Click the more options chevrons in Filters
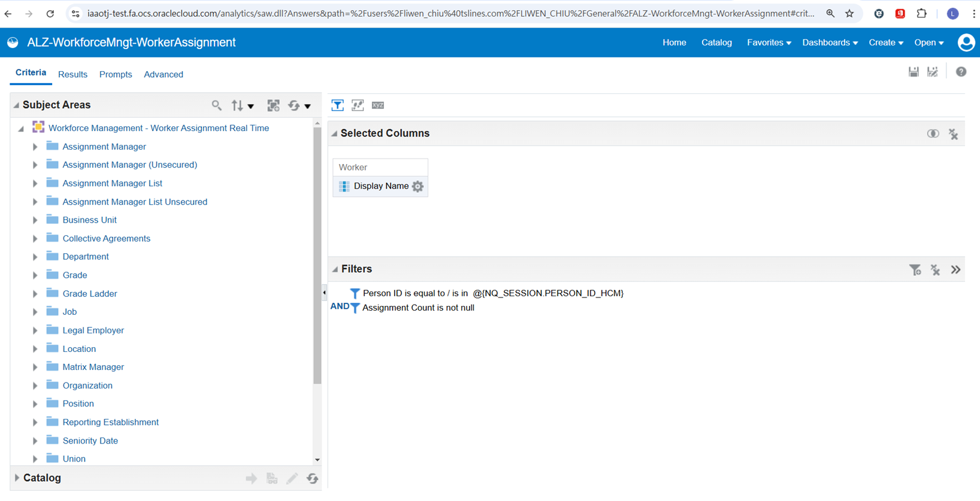Screen dimensions: 980x501 coord(955,270)
